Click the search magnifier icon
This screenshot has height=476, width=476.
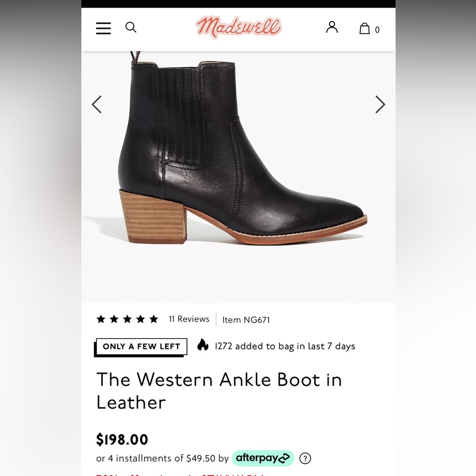point(131,28)
